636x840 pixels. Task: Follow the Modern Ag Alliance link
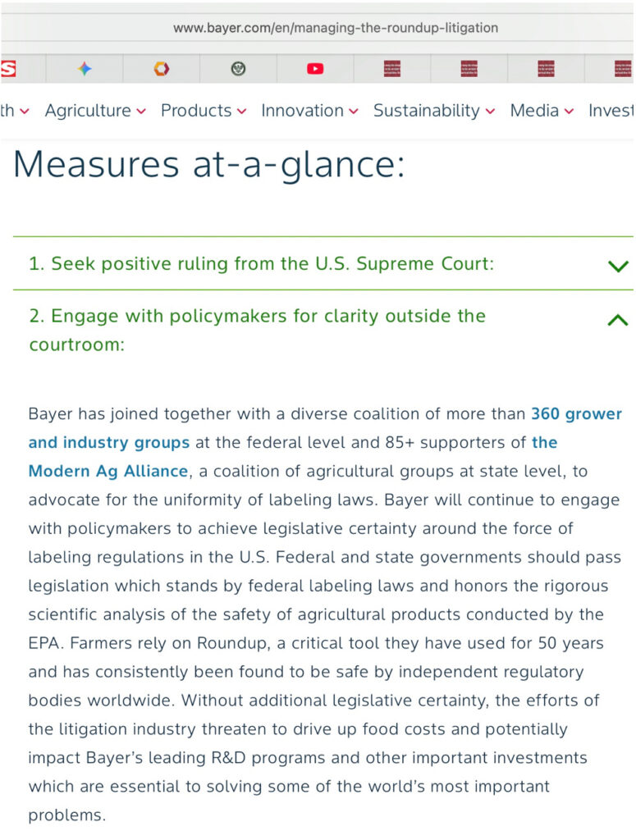293,456
